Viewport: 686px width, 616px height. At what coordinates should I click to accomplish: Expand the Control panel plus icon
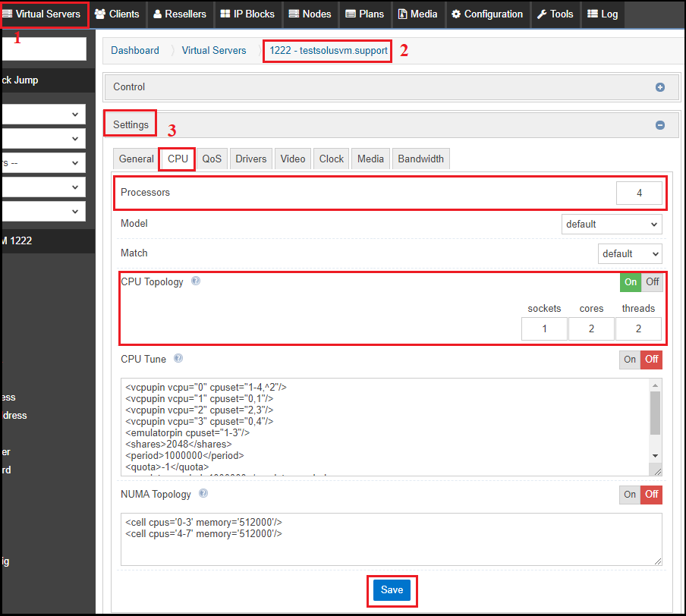pyautogui.click(x=659, y=87)
